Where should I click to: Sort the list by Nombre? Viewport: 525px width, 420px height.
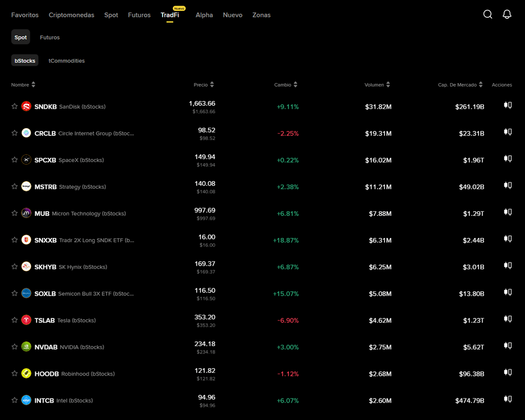[x=23, y=85]
